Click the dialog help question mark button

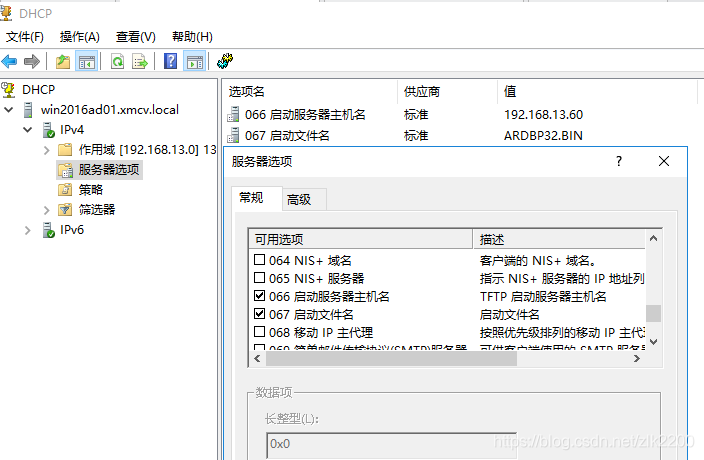pyautogui.click(x=619, y=161)
